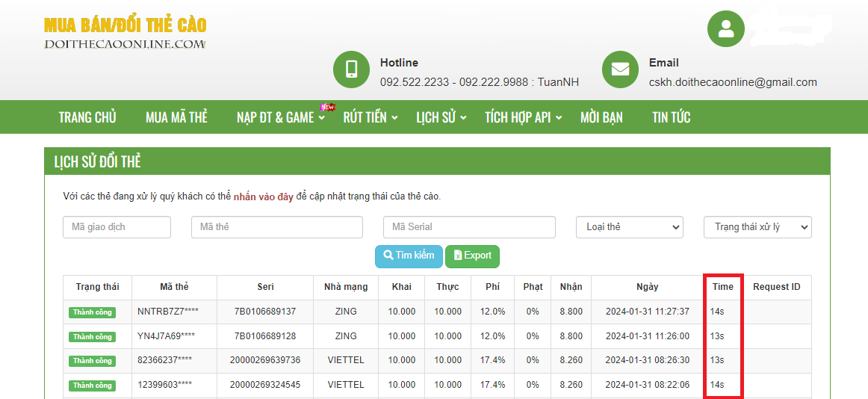Click 8.800 amount in YN4J7A69**** row

(x=571, y=336)
